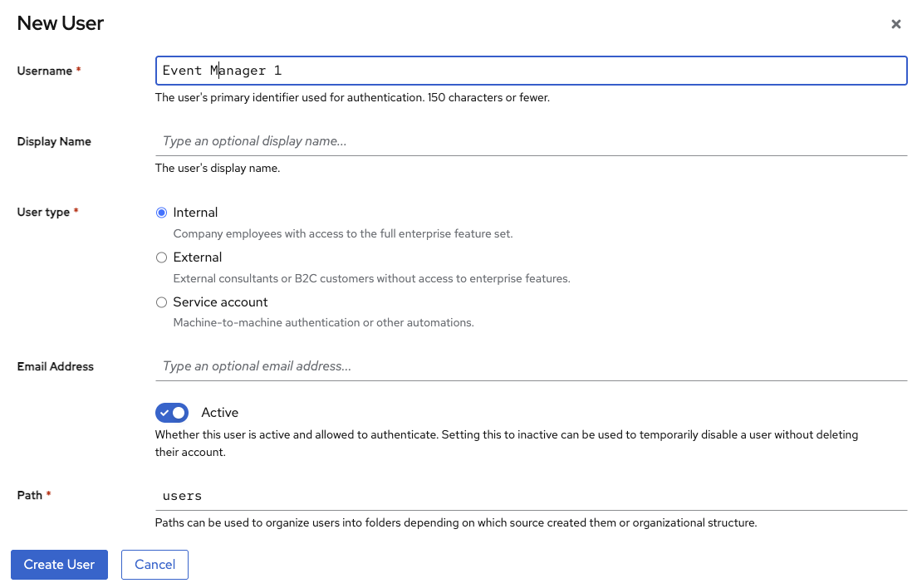This screenshot has width=922, height=588.
Task: Click the Username field label
Action: [45, 71]
